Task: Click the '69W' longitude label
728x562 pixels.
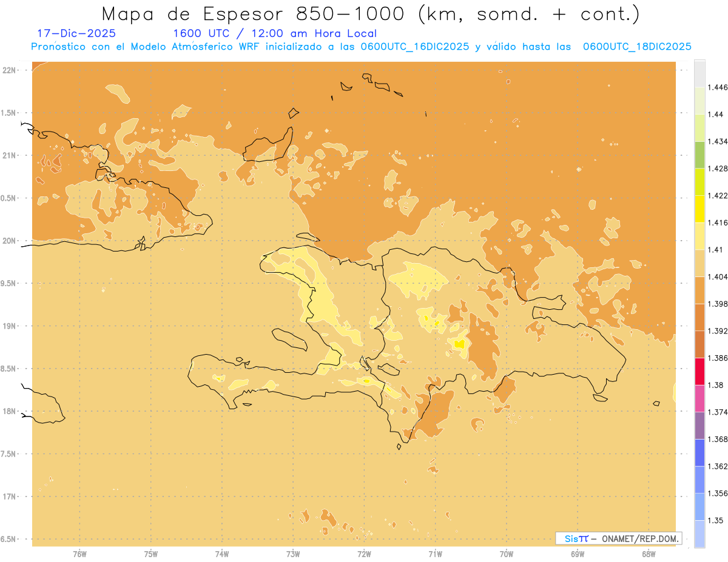Action: [578, 554]
